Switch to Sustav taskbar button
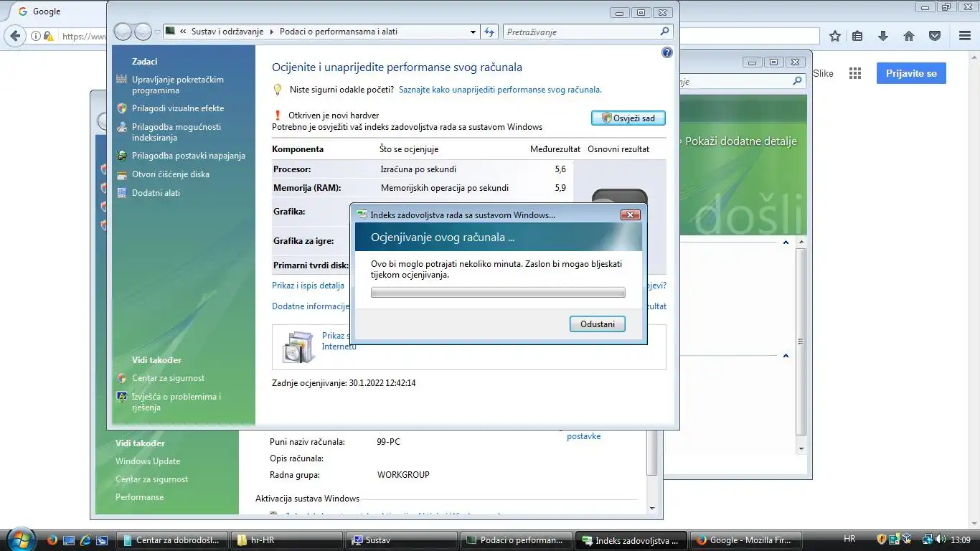The height and width of the screenshot is (551, 980). (x=402, y=540)
